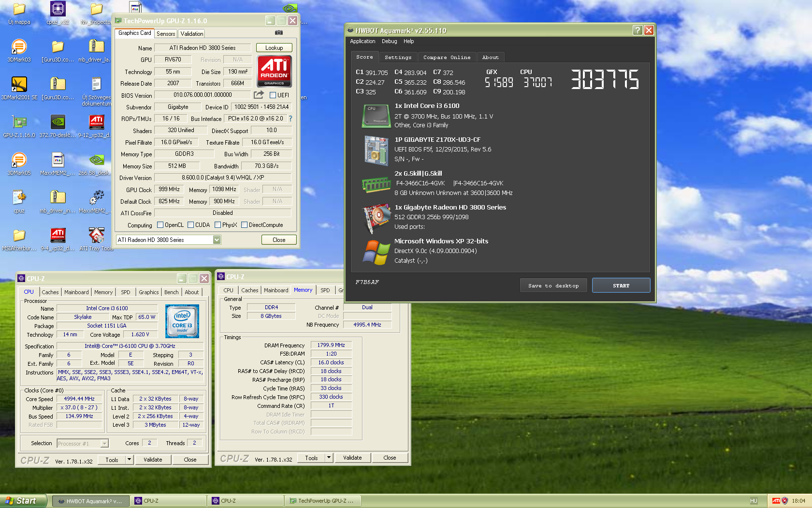This screenshot has width=812, height=508.
Task: Launch 3DMark2001 SE desktop icon
Action: click(19, 89)
